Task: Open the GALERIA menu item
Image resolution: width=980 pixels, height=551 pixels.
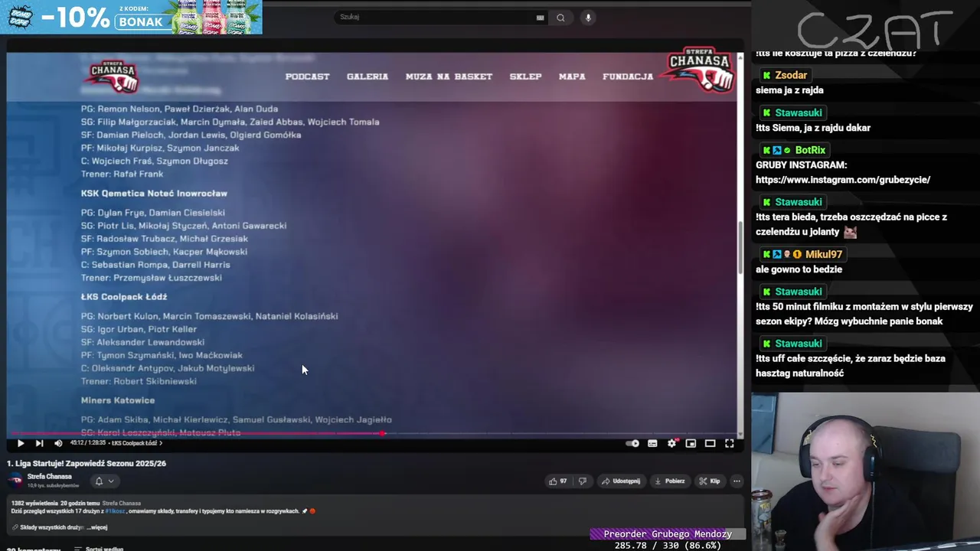Action: tap(367, 77)
